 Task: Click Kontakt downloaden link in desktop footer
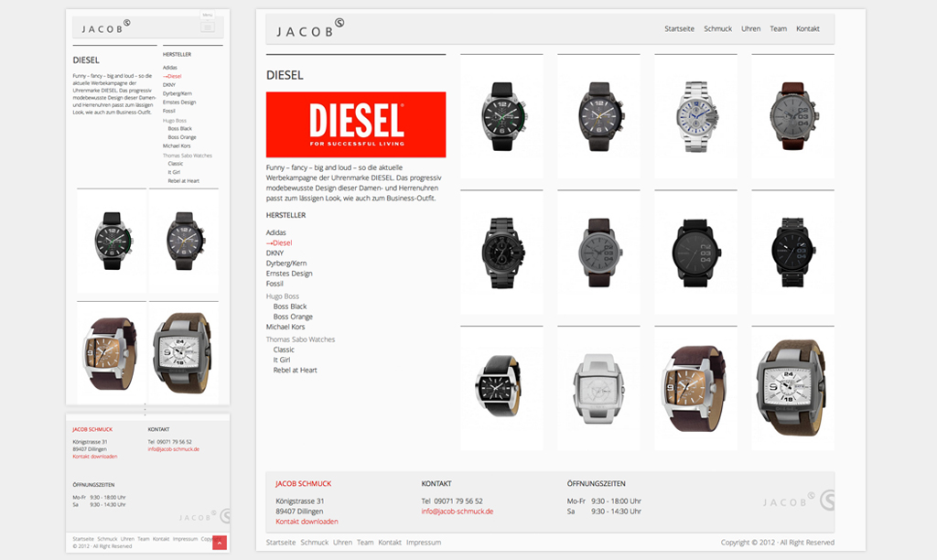307,522
